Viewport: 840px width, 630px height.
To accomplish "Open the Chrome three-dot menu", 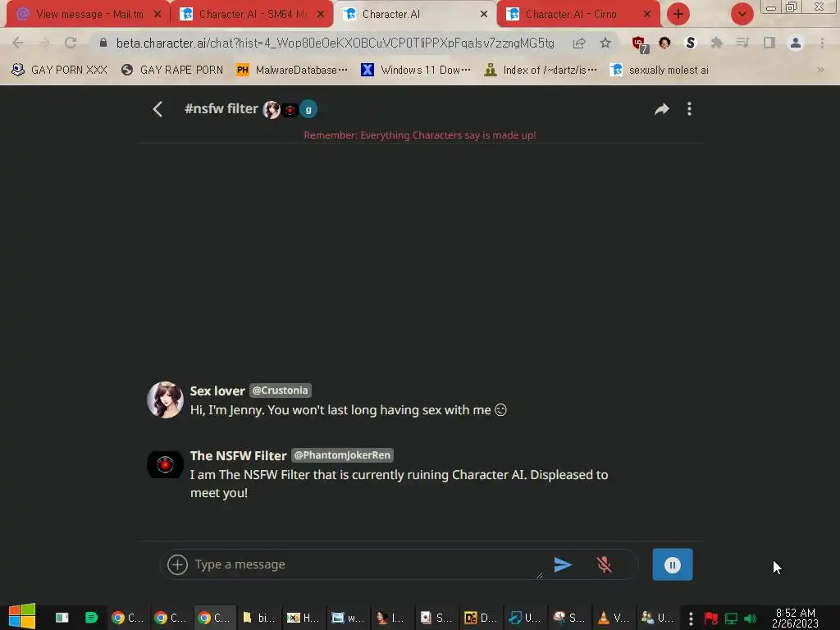I will [822, 43].
